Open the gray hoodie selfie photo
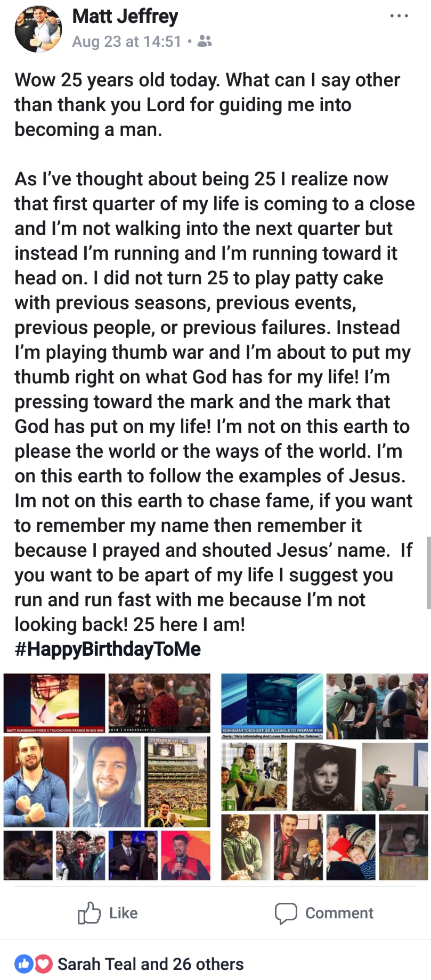The height and width of the screenshot is (980, 431). click(x=107, y=783)
